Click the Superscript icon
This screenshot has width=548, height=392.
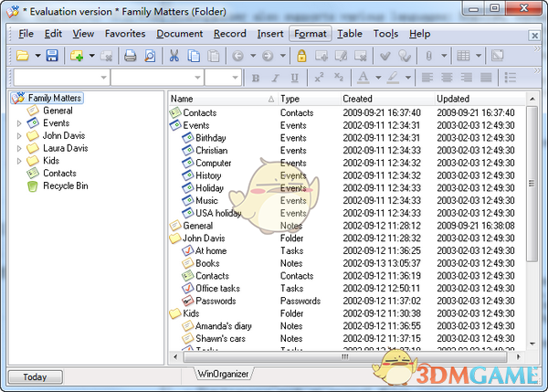(x=319, y=78)
